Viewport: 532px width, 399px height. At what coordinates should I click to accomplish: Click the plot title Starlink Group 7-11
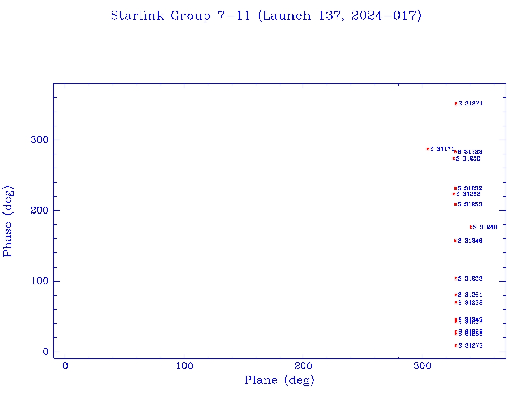coord(266,16)
